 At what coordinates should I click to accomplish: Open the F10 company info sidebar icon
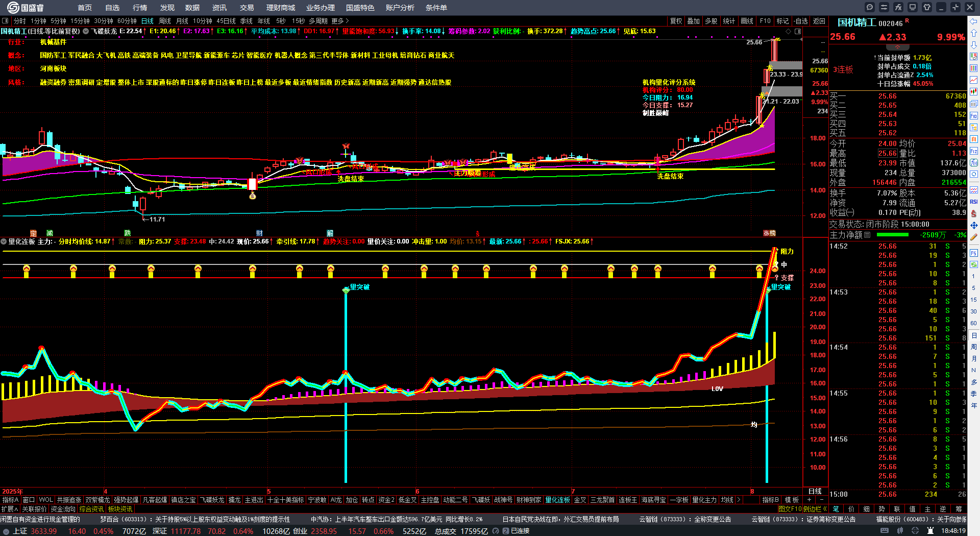coord(974,116)
